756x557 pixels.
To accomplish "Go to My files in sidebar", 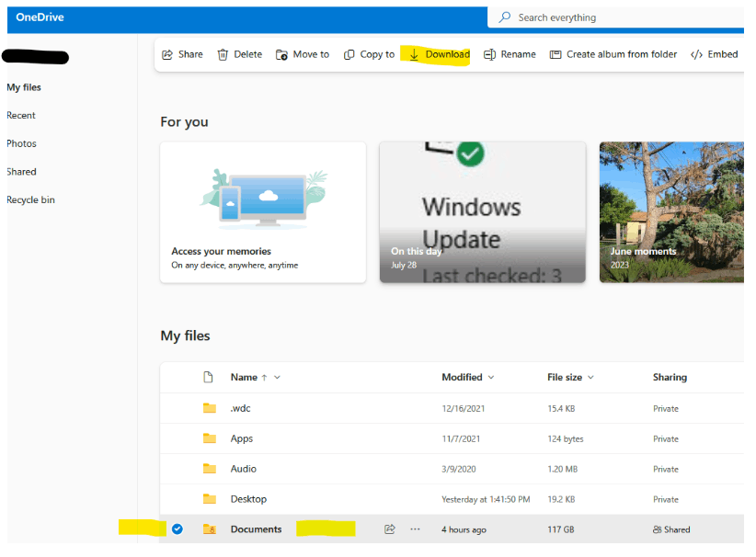I will click(24, 87).
